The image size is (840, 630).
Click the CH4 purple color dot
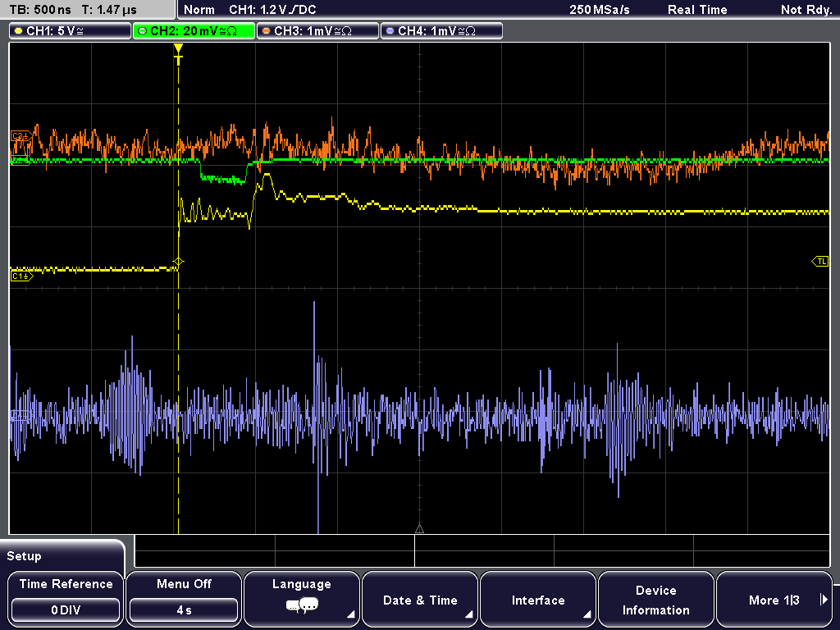[390, 31]
